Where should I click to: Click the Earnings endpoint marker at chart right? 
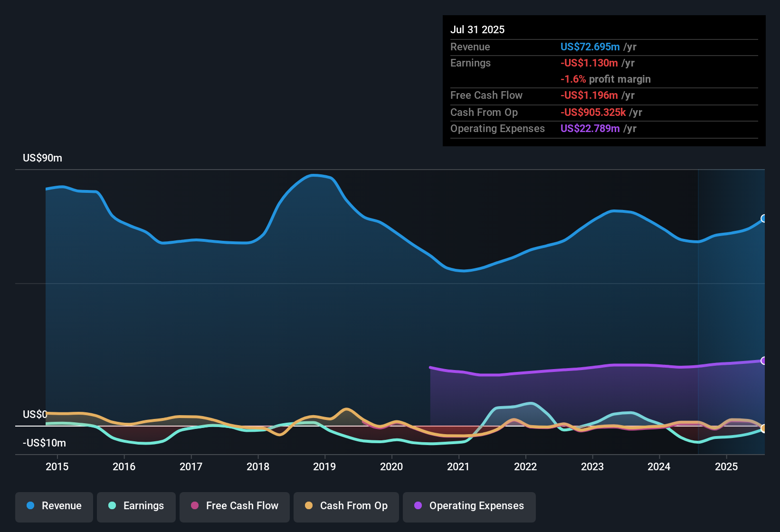pos(764,428)
